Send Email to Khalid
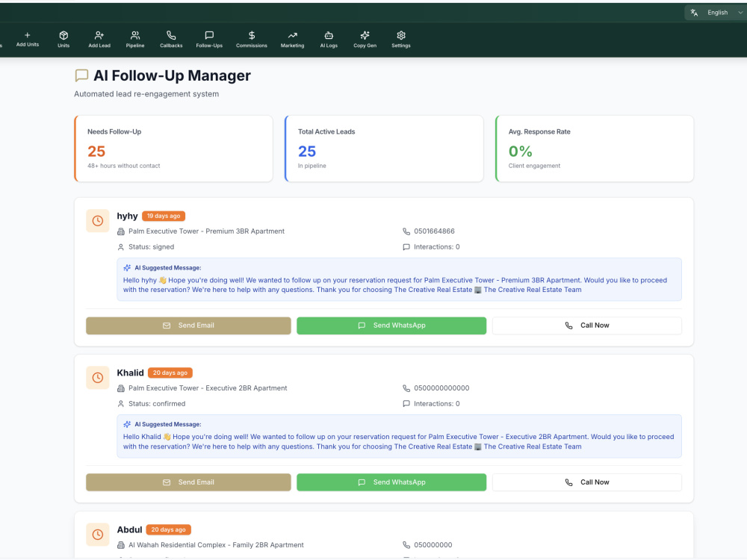This screenshot has height=560, width=747. 188,482
